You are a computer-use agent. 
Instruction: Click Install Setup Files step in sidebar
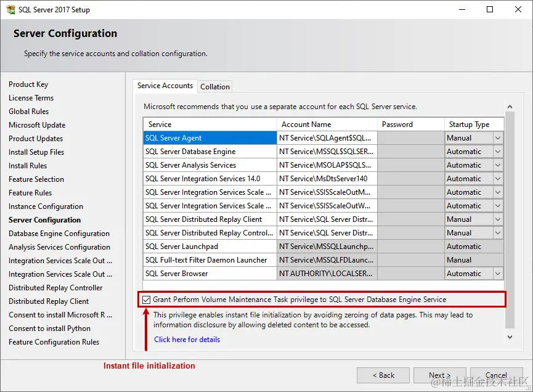[x=36, y=152]
